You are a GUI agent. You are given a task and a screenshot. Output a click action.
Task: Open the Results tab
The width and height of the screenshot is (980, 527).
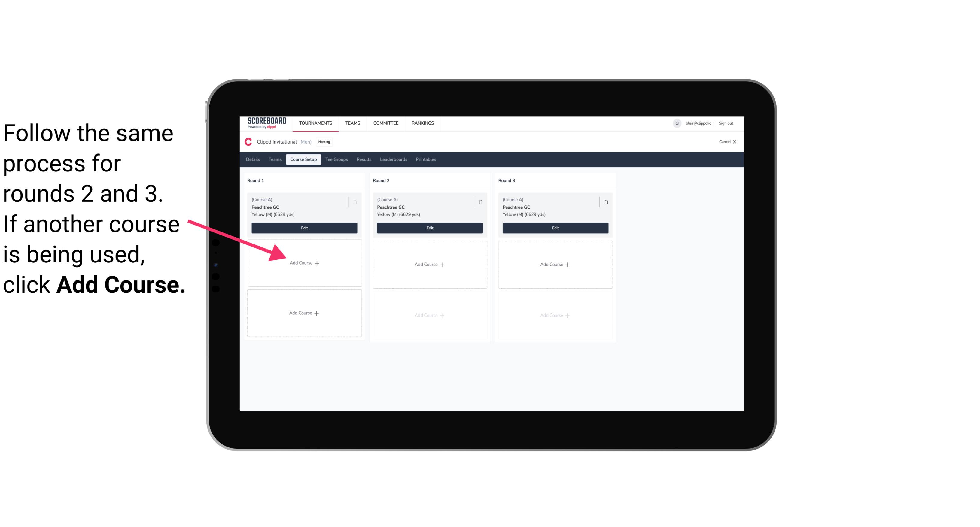click(364, 160)
